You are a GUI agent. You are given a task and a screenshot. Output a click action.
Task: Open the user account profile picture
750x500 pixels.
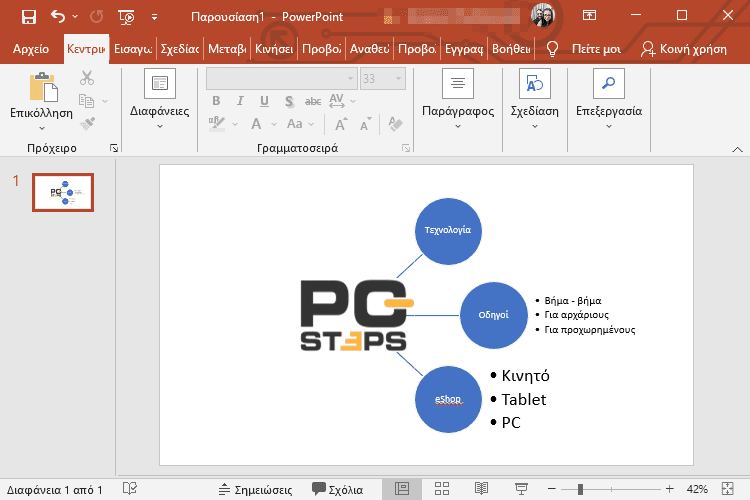pos(542,15)
